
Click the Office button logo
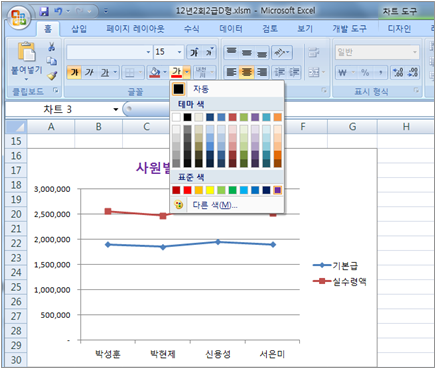click(18, 17)
